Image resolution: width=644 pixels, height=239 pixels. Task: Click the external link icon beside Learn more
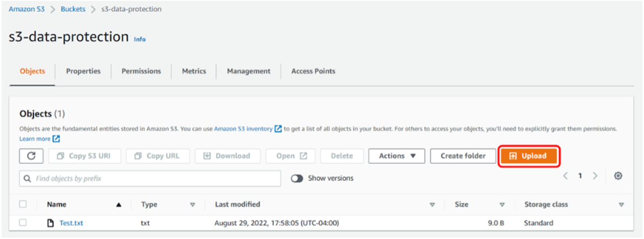point(56,139)
